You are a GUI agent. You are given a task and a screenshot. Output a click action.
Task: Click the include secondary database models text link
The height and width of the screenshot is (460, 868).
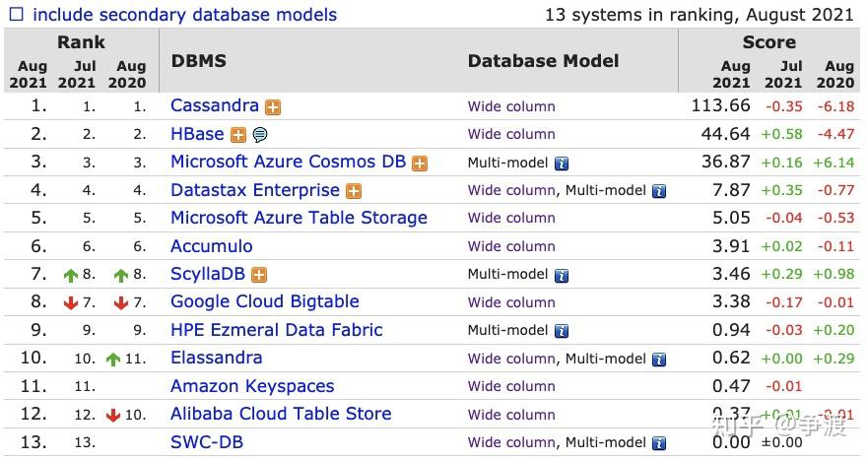[x=184, y=15]
